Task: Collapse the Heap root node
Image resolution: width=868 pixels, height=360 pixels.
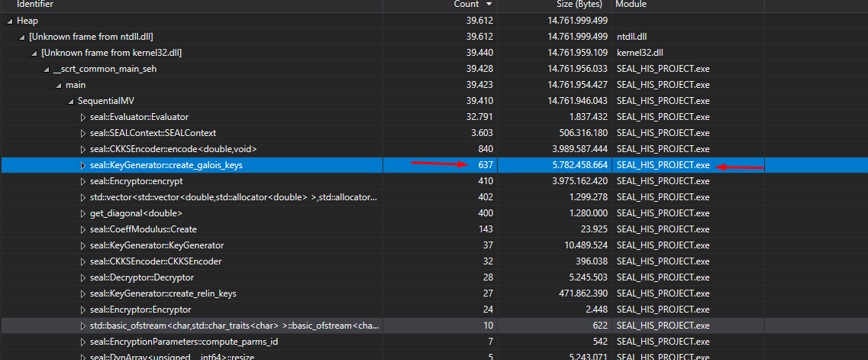Action: pyautogui.click(x=9, y=21)
